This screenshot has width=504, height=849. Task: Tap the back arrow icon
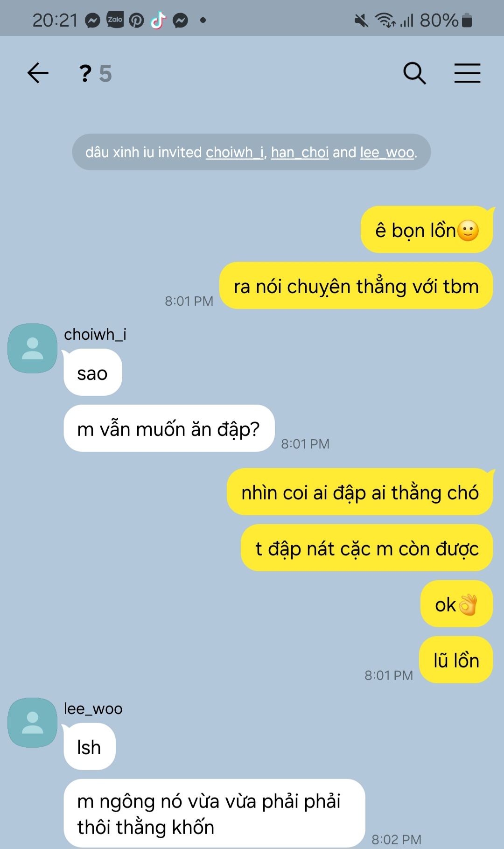(38, 73)
